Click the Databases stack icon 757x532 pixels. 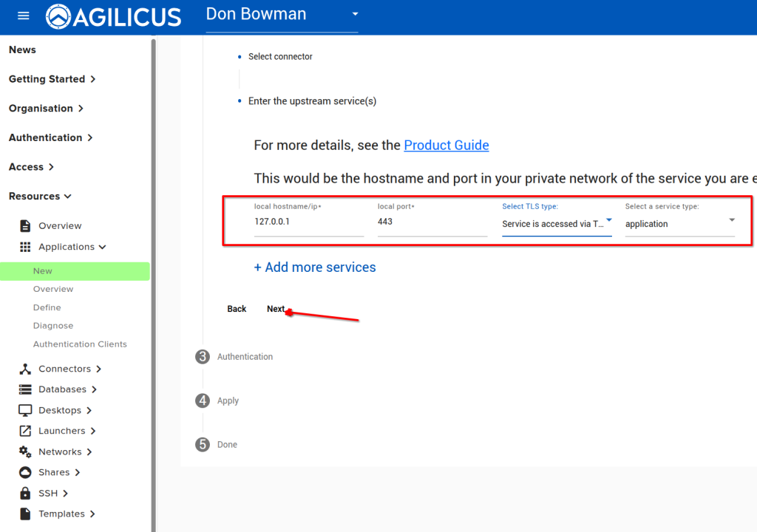click(25, 389)
